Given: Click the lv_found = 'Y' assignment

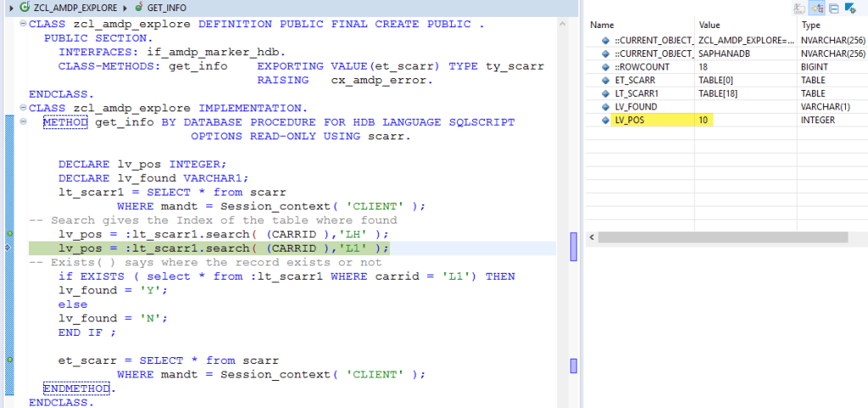Looking at the screenshot, I should pos(113,291).
